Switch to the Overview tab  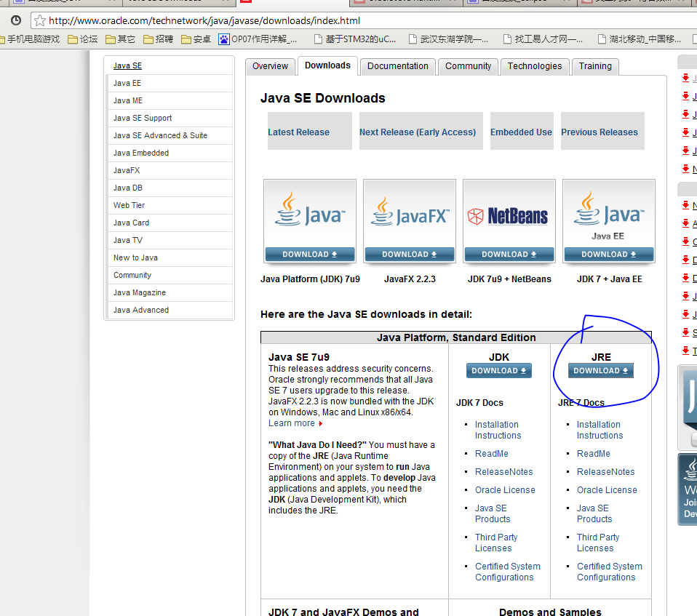point(270,66)
